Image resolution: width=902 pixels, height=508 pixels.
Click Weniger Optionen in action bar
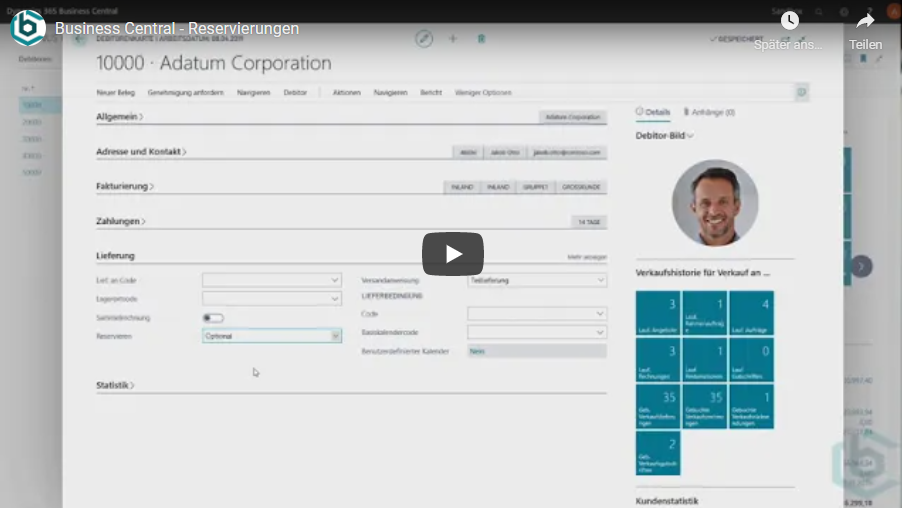[483, 92]
